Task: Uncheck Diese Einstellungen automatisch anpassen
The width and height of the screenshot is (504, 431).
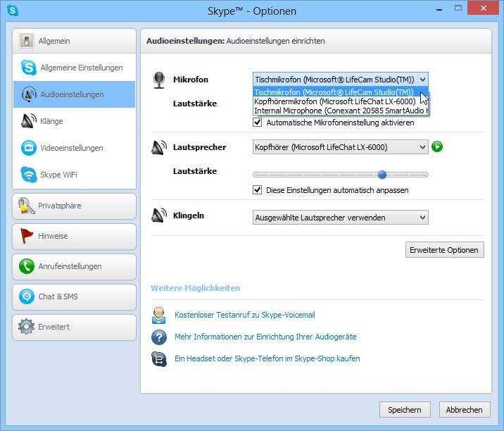Action: [258, 190]
